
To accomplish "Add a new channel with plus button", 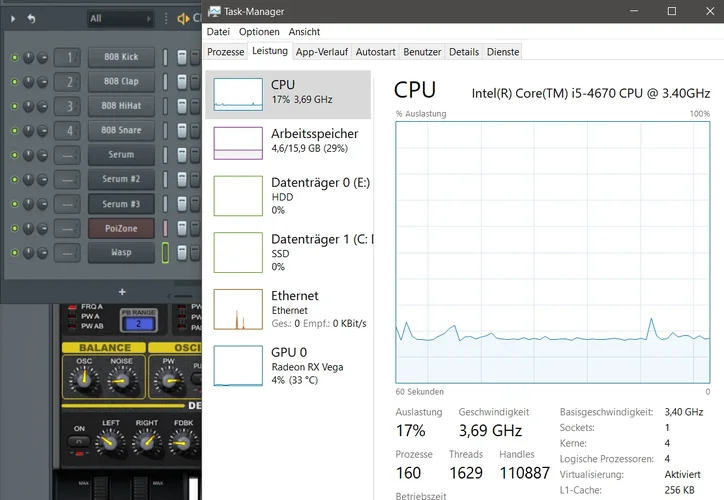I will tap(122, 292).
